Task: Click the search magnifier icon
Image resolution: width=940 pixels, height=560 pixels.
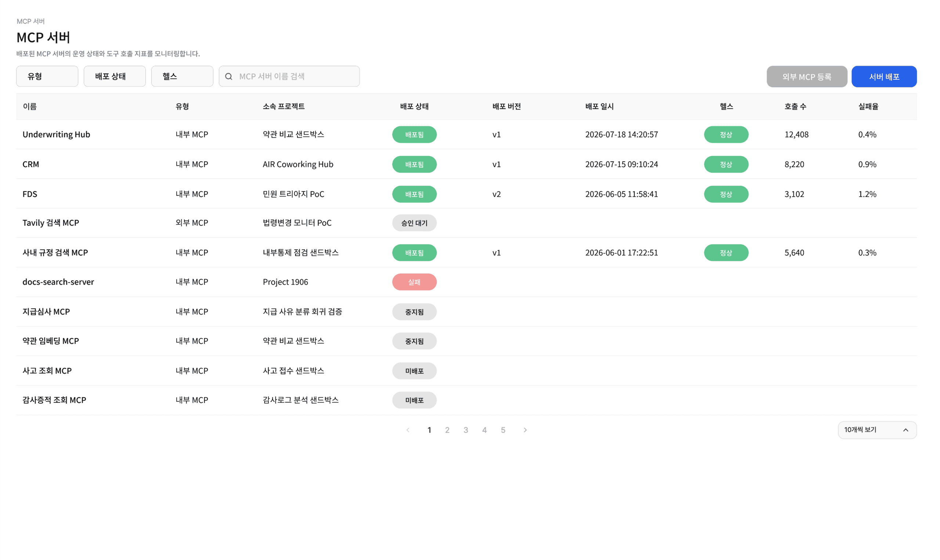Action: pos(229,77)
